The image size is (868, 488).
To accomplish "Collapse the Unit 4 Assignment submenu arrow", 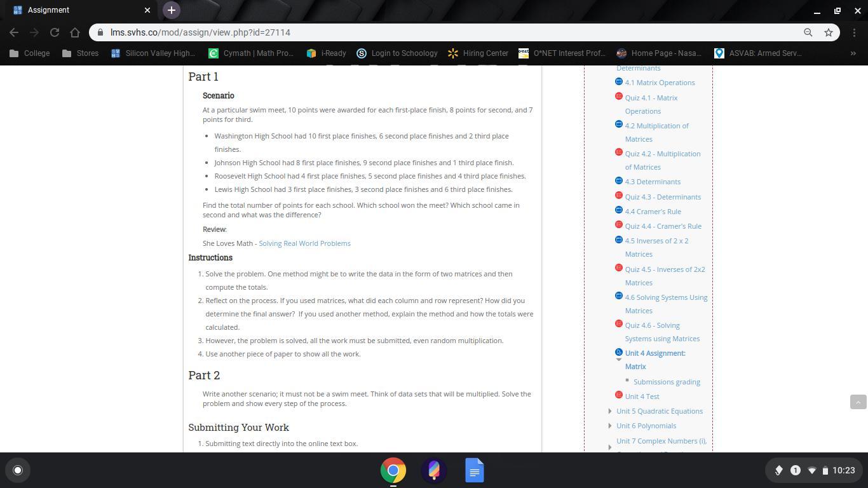I will [x=619, y=360].
